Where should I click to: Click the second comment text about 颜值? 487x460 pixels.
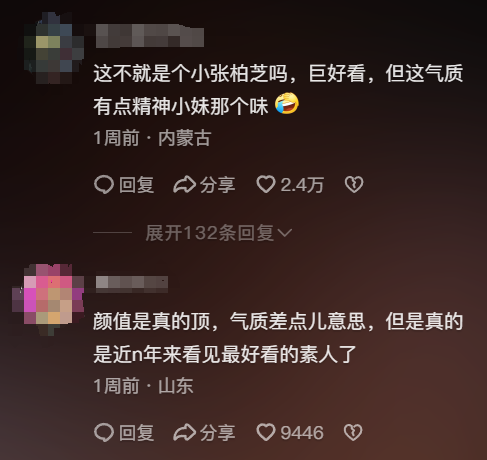coord(278,337)
